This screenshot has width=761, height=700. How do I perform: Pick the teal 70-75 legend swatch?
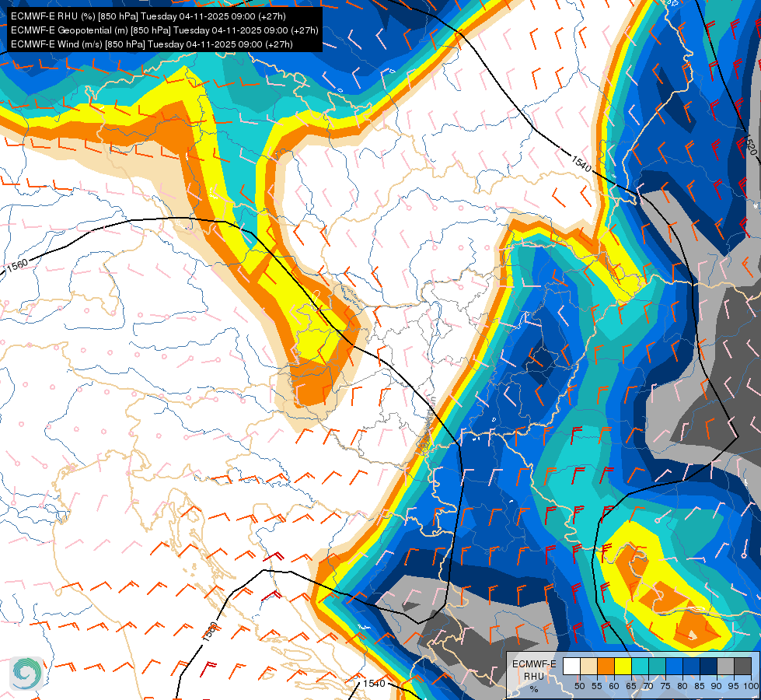coord(658,666)
